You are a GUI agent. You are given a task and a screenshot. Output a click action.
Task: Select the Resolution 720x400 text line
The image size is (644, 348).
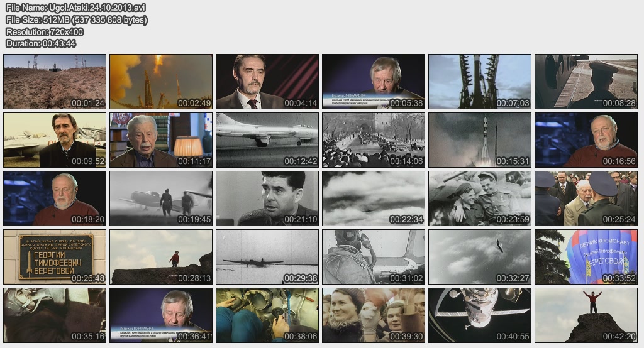pos(45,31)
